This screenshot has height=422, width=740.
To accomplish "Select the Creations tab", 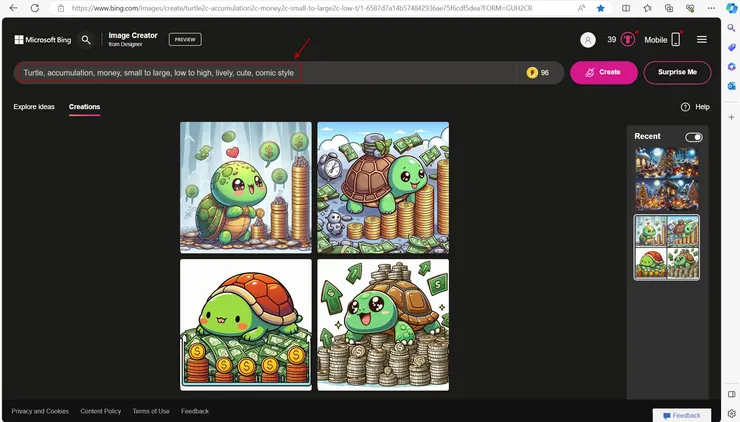I will tap(84, 107).
